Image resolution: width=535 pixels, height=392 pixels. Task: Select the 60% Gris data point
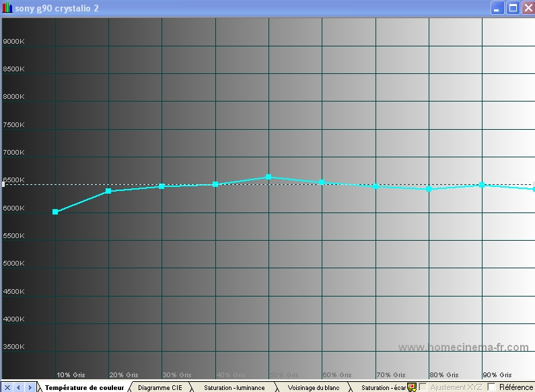click(322, 182)
